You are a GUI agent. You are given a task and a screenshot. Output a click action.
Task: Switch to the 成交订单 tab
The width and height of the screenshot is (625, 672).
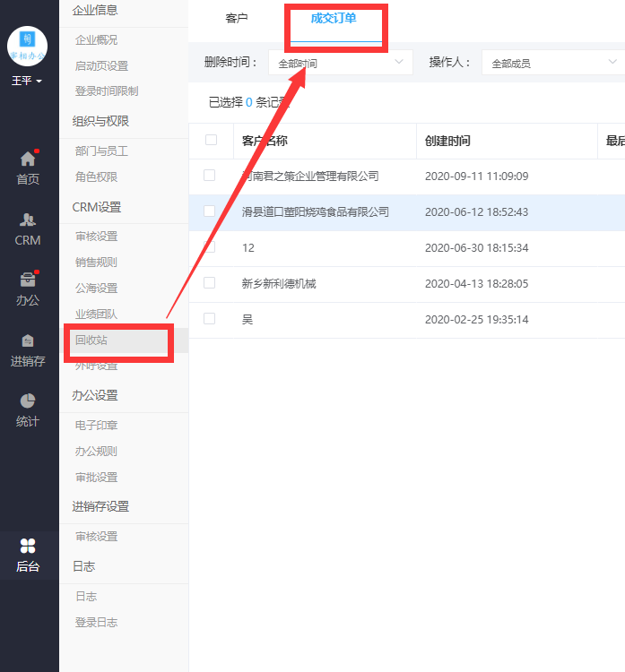pos(334,19)
